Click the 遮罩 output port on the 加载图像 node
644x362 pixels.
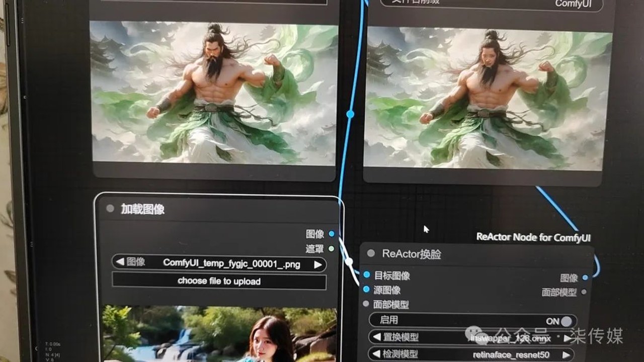[331, 248]
